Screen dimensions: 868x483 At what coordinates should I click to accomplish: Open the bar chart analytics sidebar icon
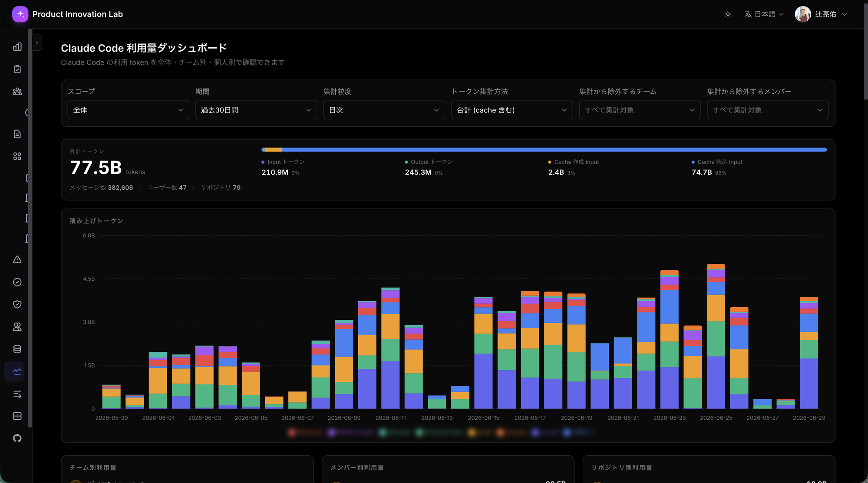click(x=17, y=47)
